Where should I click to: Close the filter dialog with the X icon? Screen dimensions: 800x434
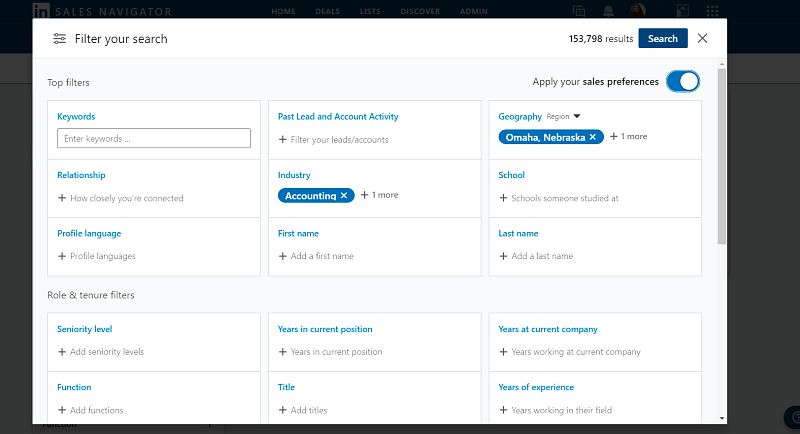point(703,39)
